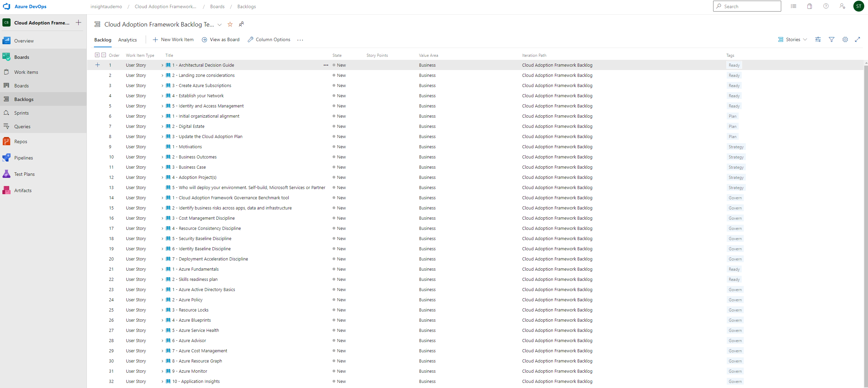Open the Repos hub icon
This screenshot has height=388, width=868.
click(6, 141)
